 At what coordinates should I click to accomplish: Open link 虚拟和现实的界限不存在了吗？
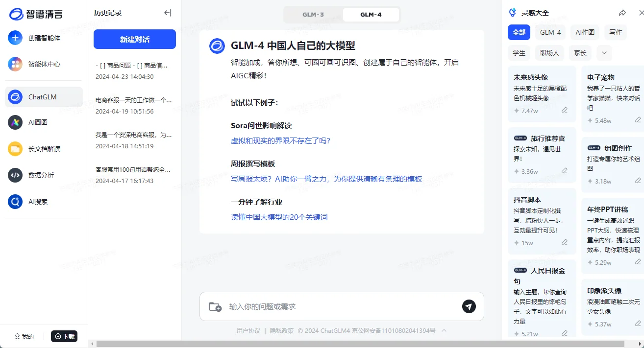click(x=281, y=141)
